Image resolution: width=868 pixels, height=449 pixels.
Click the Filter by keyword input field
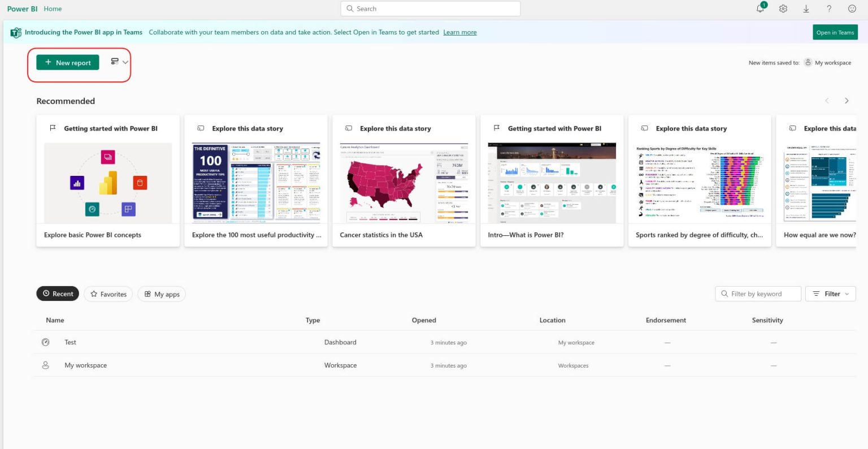(757, 293)
